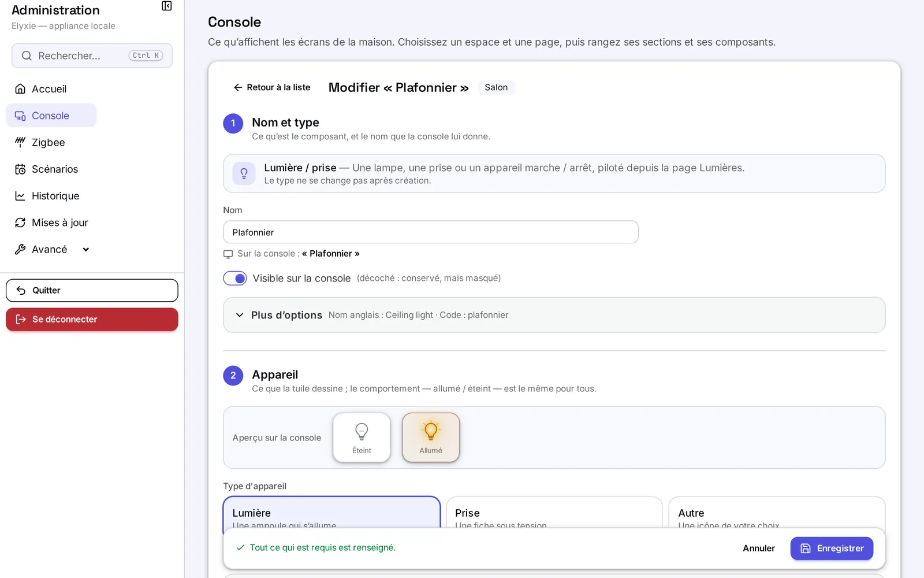Collapse the sidebar with the panel icon
Image resolution: width=924 pixels, height=578 pixels.
167,6
